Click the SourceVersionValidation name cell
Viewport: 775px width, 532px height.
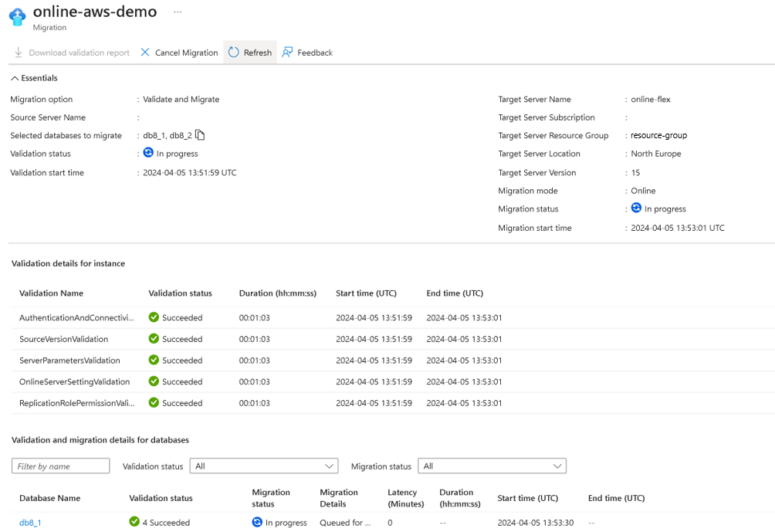coord(64,339)
